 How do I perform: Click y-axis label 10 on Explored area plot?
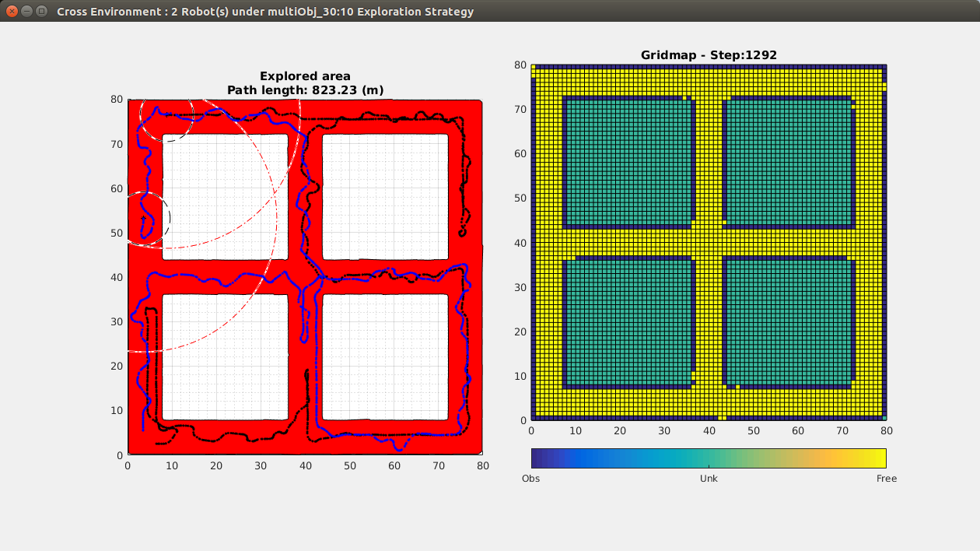click(x=117, y=410)
